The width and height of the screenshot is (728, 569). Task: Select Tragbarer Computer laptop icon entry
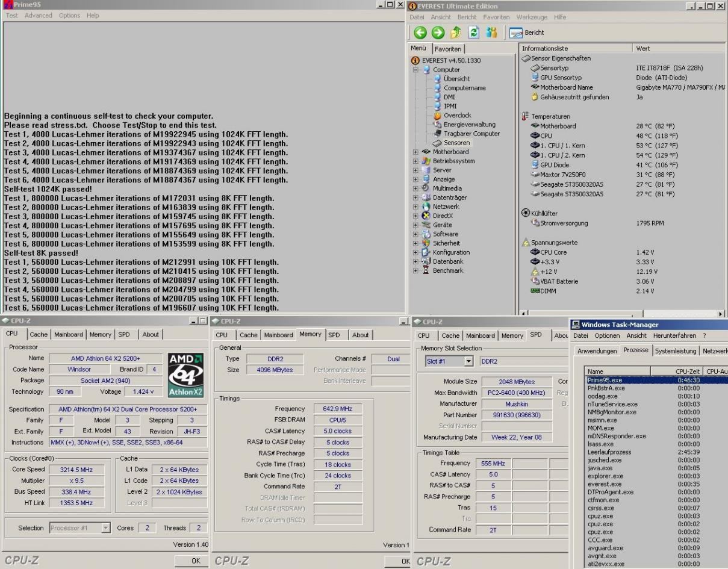[x=438, y=134]
